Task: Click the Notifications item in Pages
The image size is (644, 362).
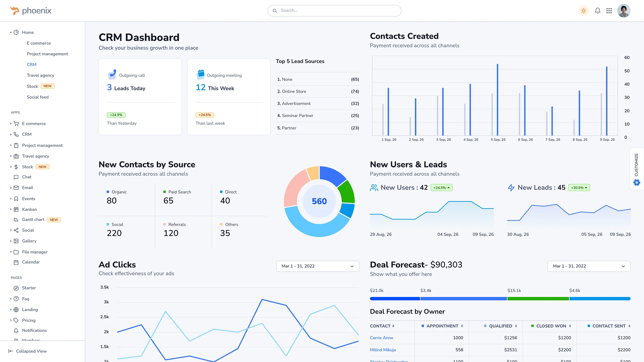Action: (34, 330)
